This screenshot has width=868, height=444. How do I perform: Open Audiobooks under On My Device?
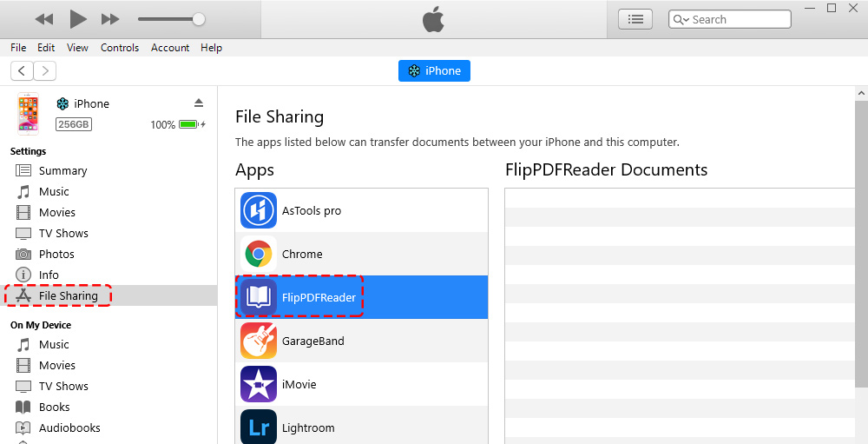(x=69, y=427)
